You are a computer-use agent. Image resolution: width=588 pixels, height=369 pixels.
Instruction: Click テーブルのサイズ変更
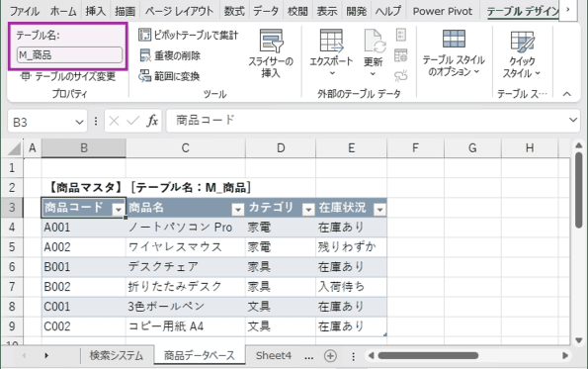pos(68,76)
